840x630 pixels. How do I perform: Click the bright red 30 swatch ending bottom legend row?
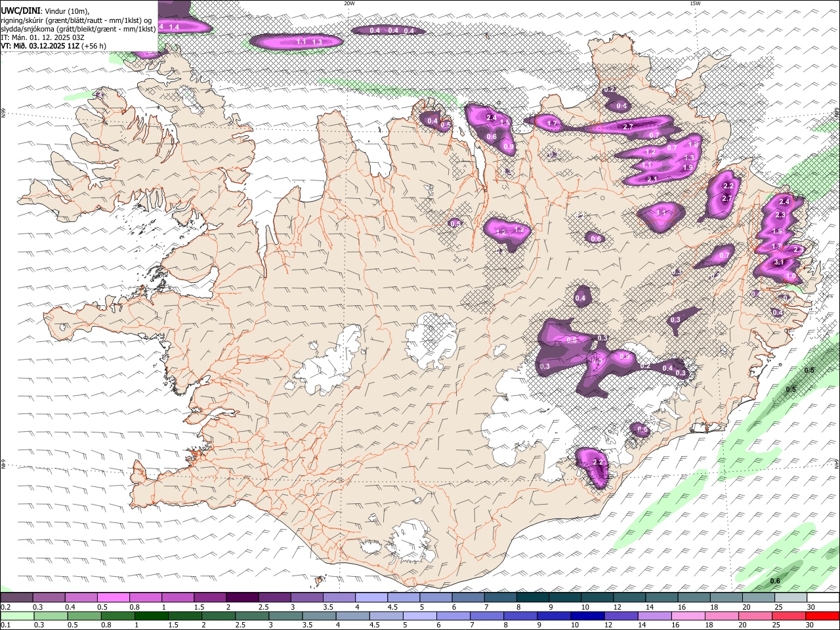tap(822, 616)
